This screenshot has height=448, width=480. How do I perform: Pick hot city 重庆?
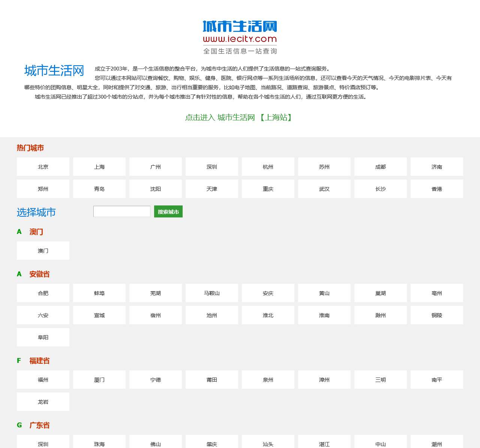[x=268, y=189]
